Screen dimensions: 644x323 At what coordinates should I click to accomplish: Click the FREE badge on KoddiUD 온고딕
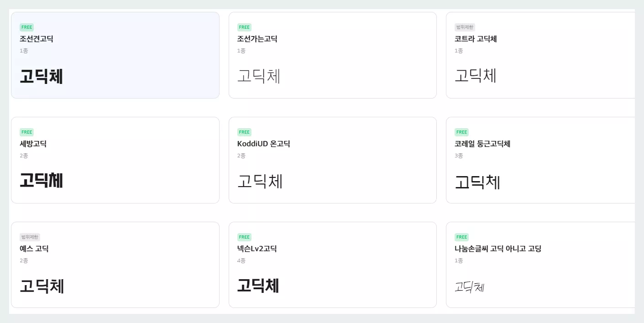[x=244, y=132]
